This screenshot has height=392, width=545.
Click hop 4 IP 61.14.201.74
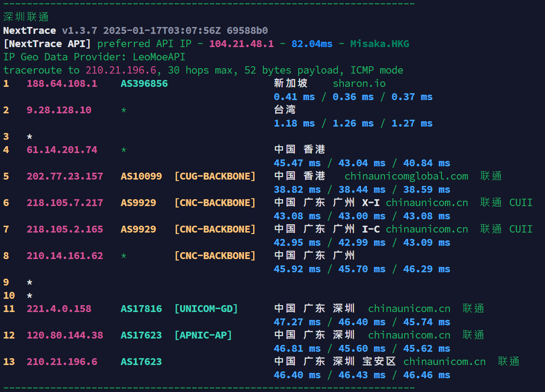click(x=62, y=150)
